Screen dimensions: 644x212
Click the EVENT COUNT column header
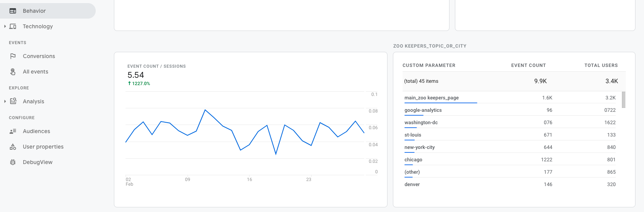tap(528, 65)
